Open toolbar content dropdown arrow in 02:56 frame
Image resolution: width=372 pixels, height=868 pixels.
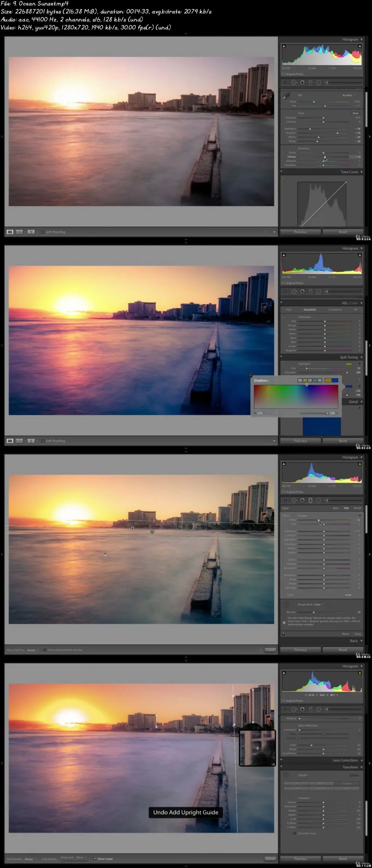pos(274,232)
